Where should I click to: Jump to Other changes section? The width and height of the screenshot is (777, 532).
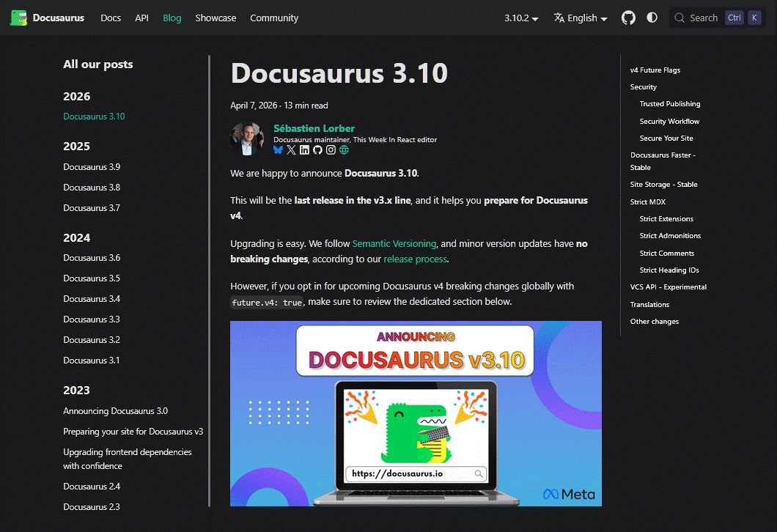pos(655,322)
